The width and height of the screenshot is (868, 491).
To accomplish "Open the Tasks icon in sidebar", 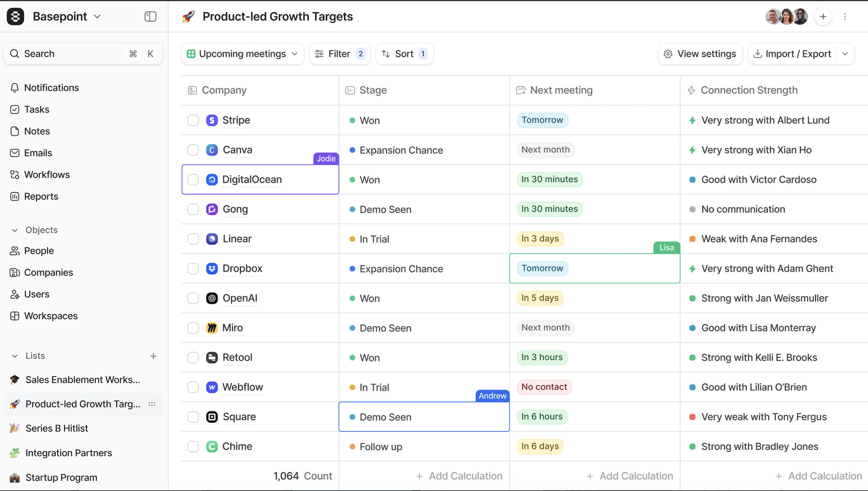I will point(15,109).
